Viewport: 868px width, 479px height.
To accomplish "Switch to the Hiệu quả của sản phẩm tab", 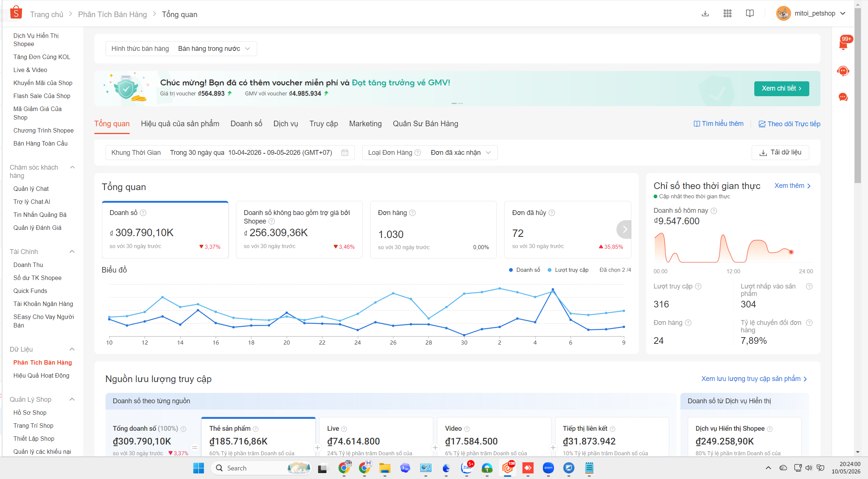I will [x=180, y=124].
